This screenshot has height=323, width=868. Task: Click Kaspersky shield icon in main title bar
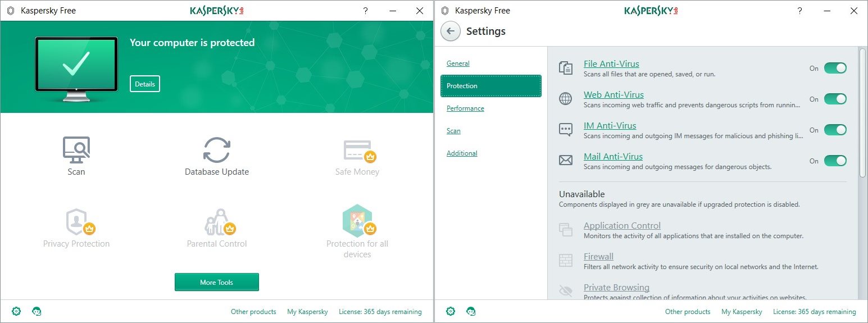click(x=11, y=11)
